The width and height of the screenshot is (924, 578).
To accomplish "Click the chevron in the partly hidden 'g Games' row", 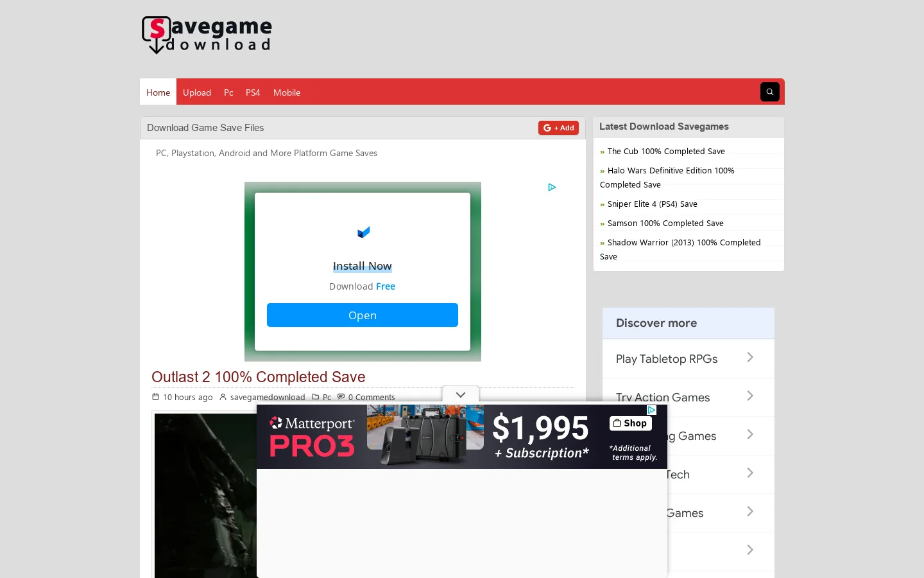I will click(750, 434).
